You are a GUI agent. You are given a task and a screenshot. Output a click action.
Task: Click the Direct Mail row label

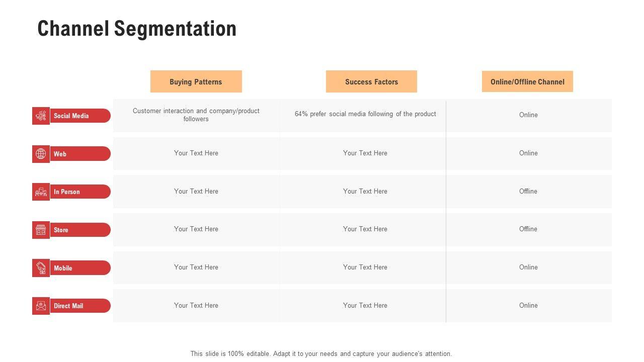pyautogui.click(x=68, y=306)
